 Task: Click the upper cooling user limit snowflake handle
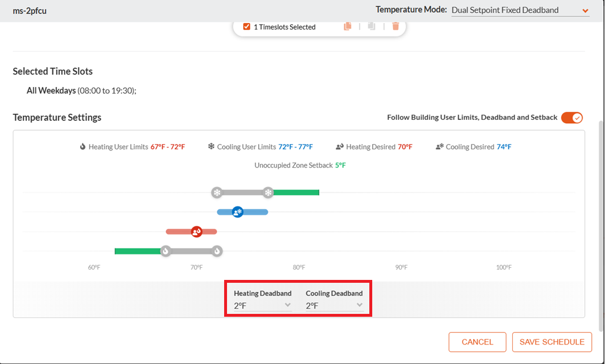(268, 192)
